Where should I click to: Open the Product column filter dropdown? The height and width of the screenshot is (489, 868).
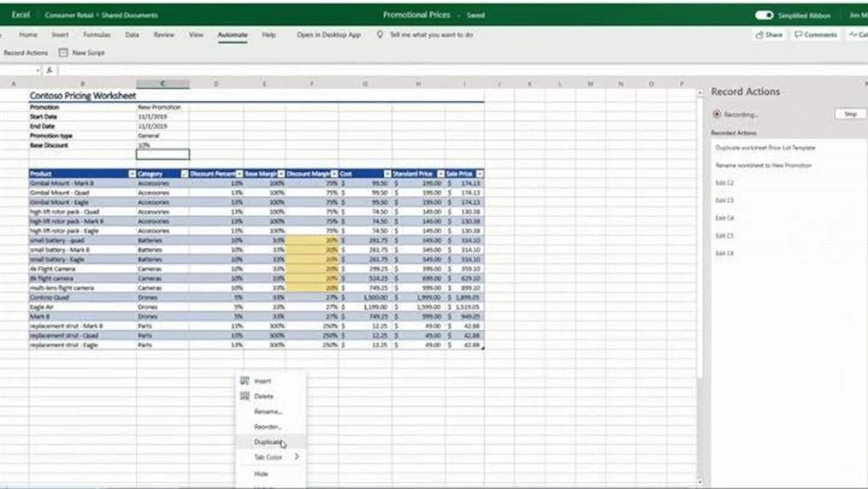(132, 174)
